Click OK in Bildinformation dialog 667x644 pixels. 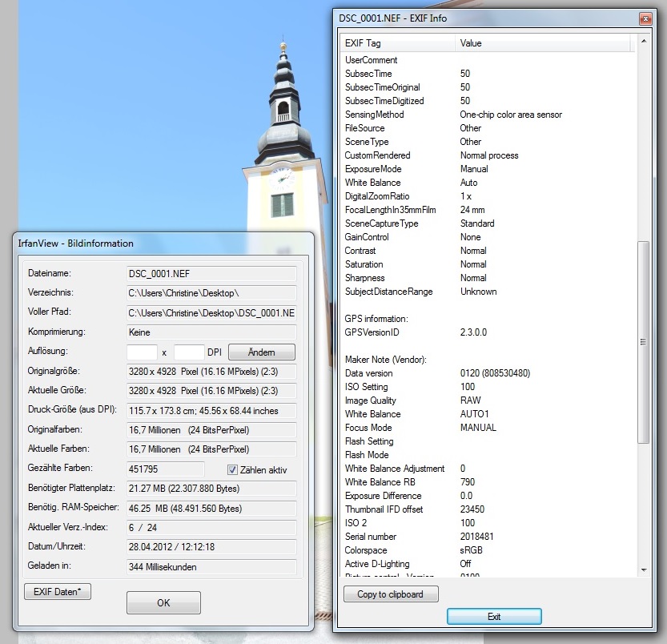tap(163, 602)
